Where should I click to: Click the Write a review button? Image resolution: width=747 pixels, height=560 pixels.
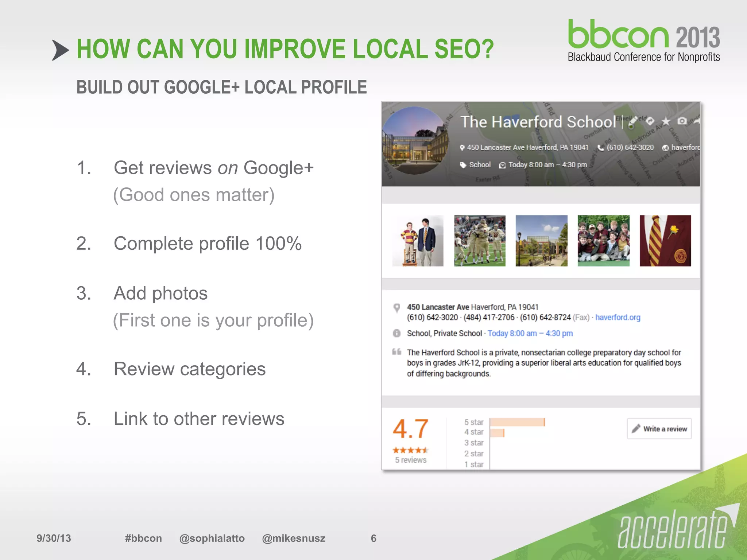659,429
